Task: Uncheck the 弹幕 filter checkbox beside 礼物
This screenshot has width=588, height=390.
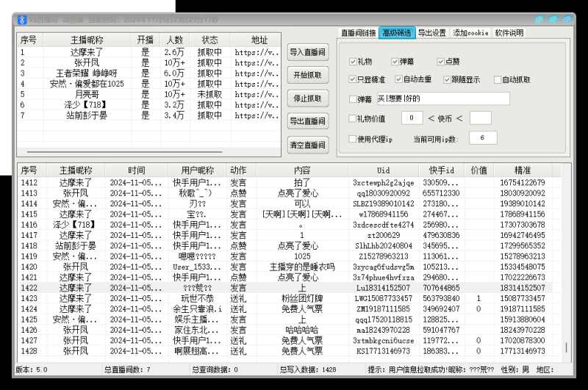Action: click(395, 62)
